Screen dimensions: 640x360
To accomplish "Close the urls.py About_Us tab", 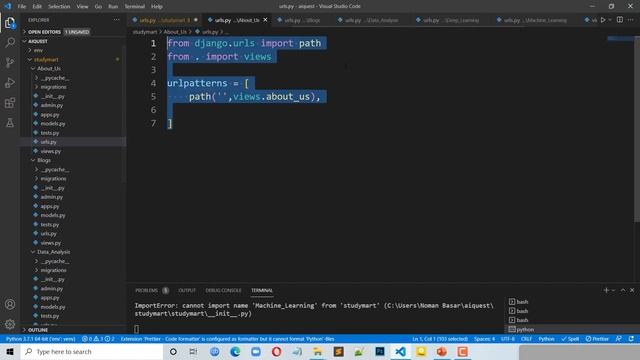I will point(265,20).
